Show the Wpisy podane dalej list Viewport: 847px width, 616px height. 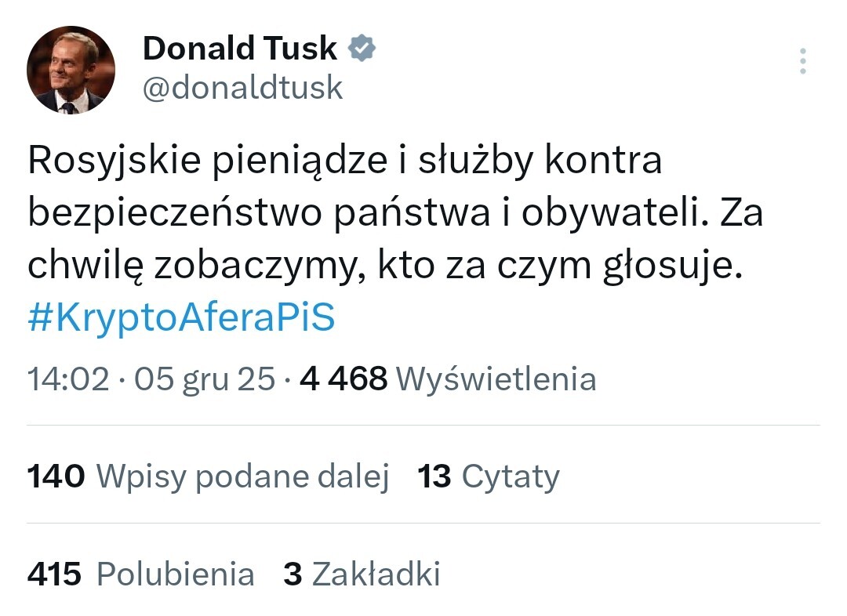(242, 476)
